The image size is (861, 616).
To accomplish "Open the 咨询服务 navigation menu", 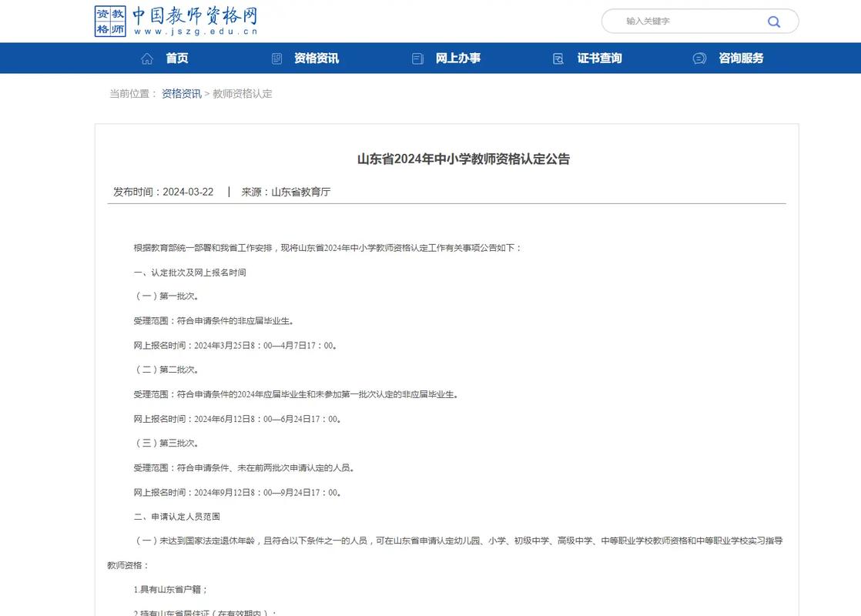I will (x=742, y=59).
